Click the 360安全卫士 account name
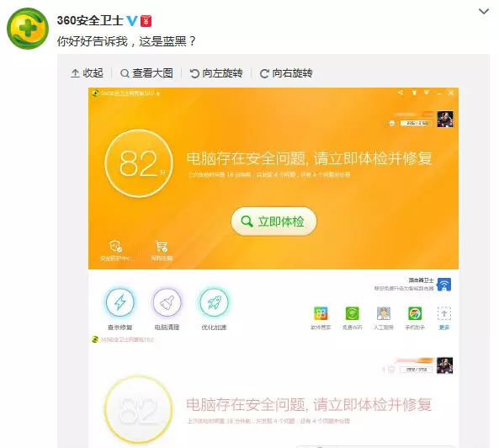Screen dimensions: 499x448 90,21
